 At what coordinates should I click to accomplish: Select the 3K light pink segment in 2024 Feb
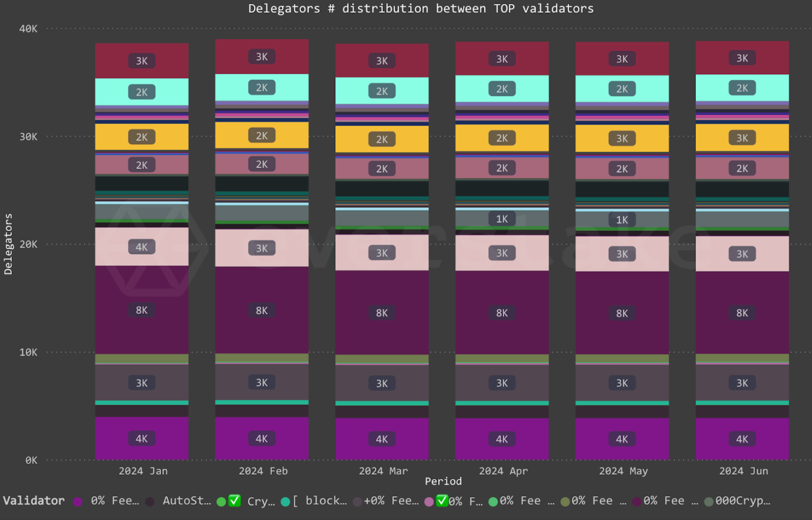[x=262, y=248]
